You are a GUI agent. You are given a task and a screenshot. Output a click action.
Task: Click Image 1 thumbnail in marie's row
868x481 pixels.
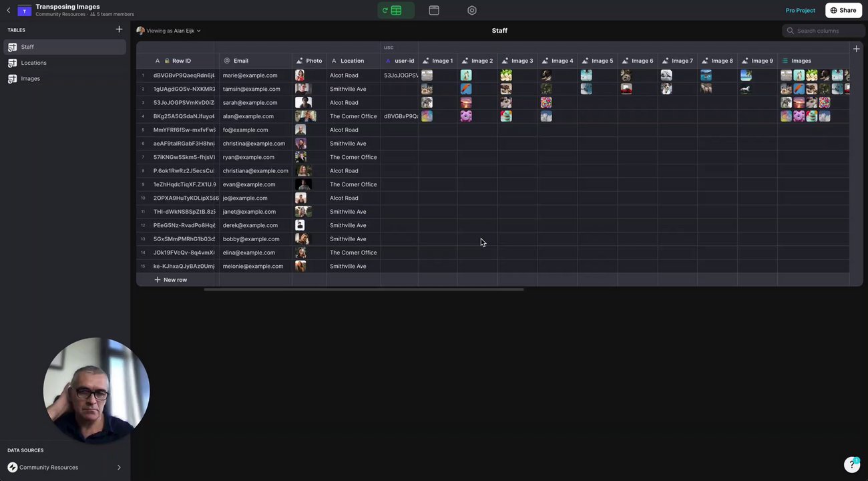click(427, 75)
